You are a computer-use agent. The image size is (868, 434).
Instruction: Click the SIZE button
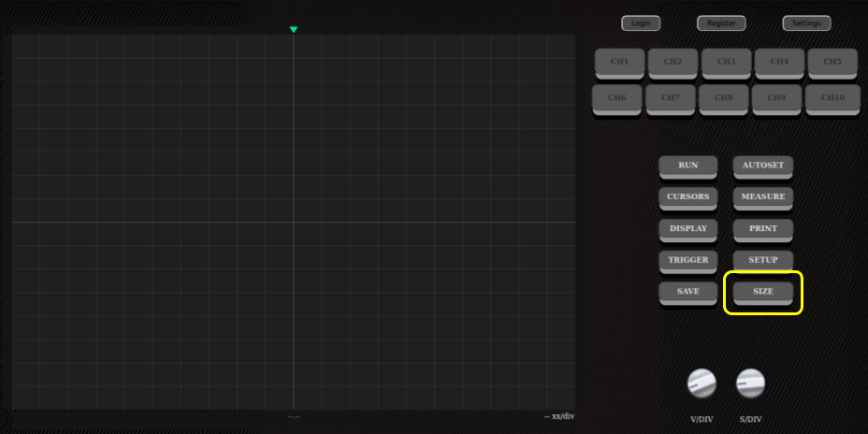click(x=763, y=294)
